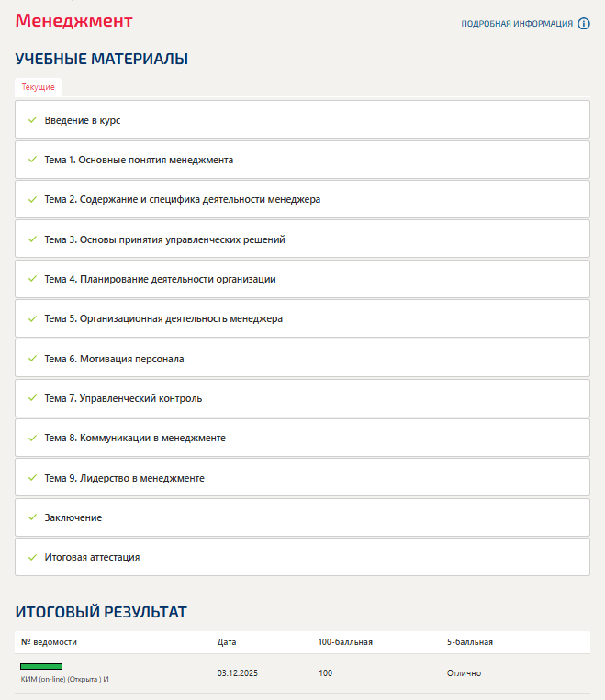Click the info circle icon near the top
This screenshot has width=605, height=700.
tap(584, 24)
